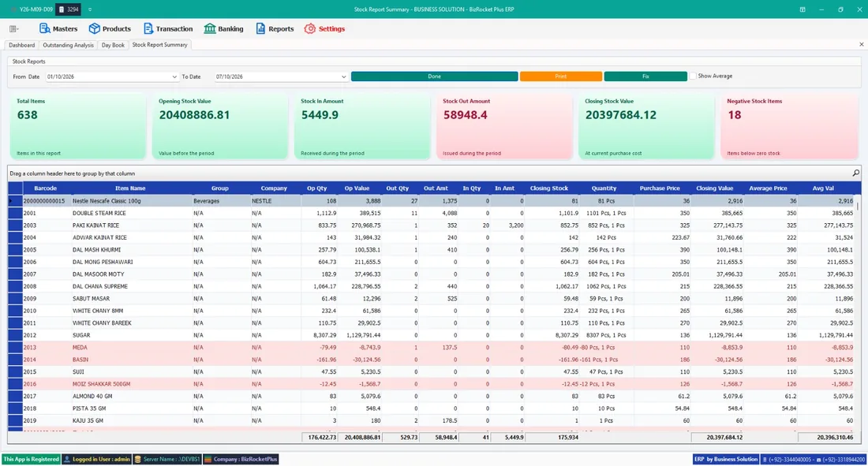Click the NESTLE company cell

[x=275, y=201]
